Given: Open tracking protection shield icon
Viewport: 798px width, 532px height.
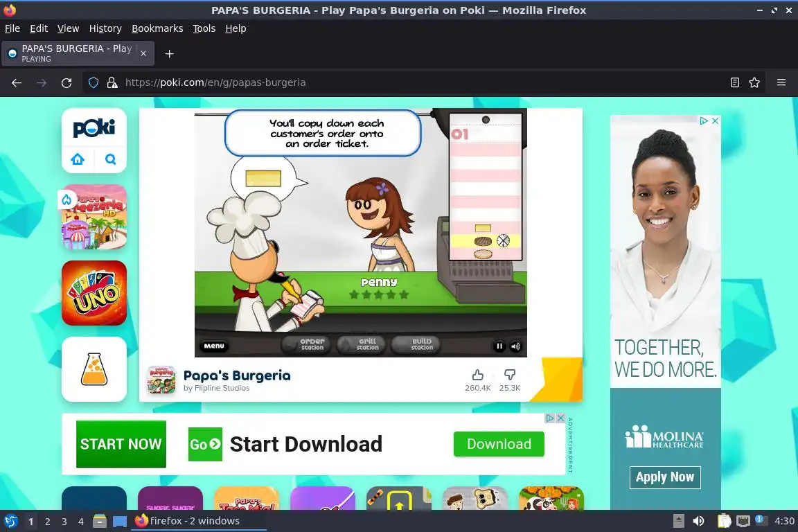Looking at the screenshot, I should point(93,82).
